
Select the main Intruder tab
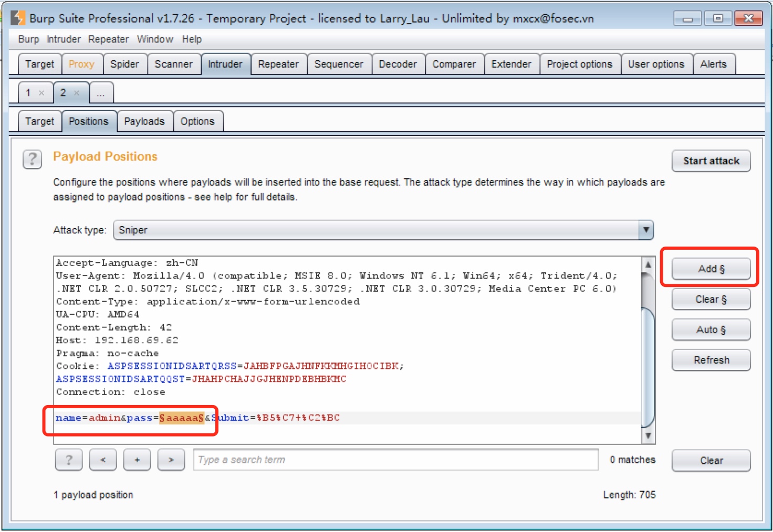click(225, 64)
